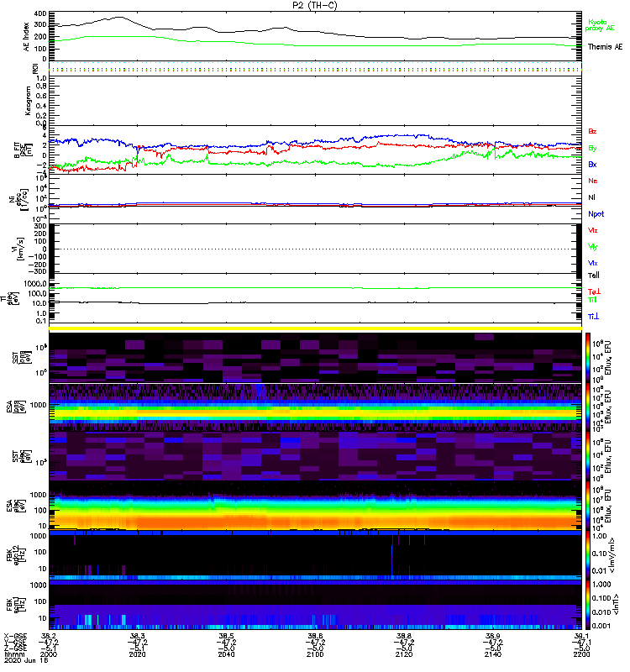Image resolution: width=630 pixels, height=672 pixels.
Task: Select the green 'Ti∥' temperature legend entry
Action: [592, 300]
